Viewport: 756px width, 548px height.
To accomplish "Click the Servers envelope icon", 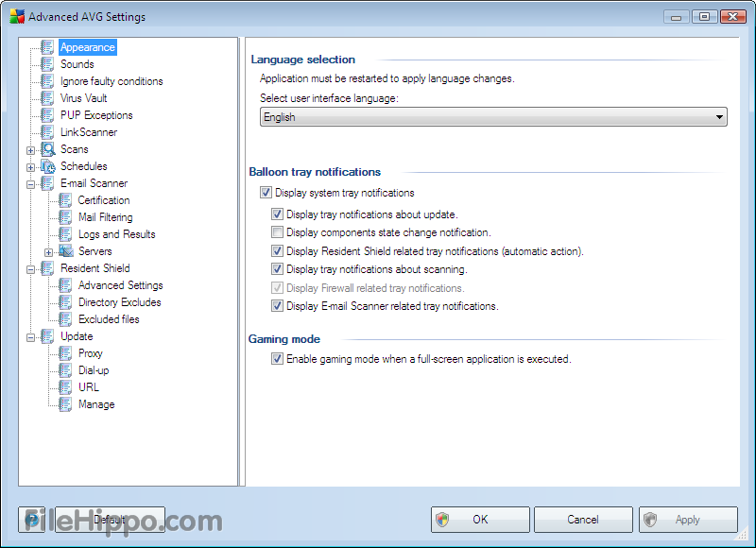I will 66,251.
